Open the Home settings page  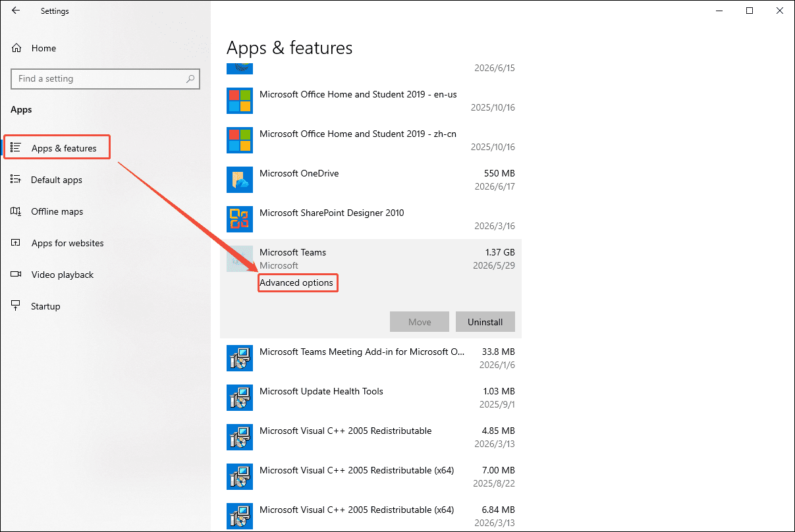(x=43, y=48)
